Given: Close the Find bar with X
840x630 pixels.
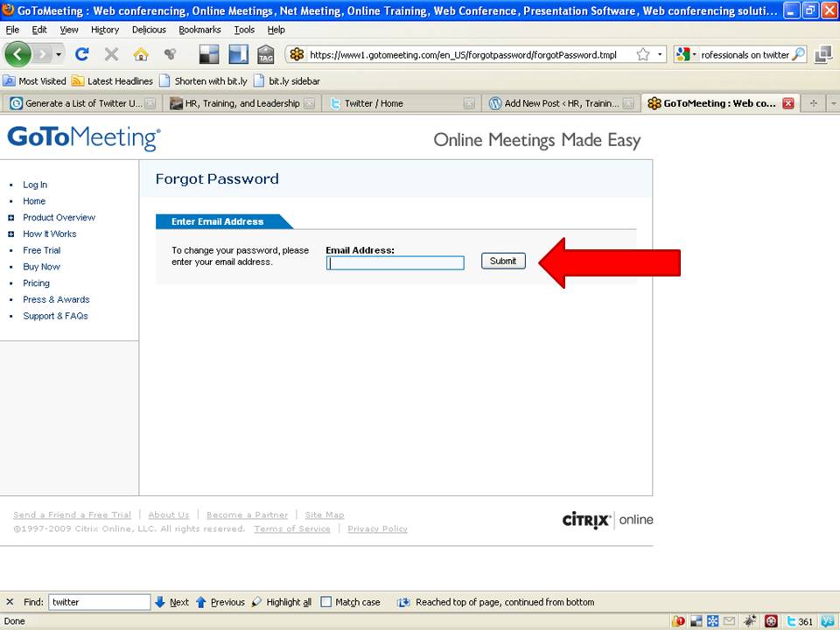Looking at the screenshot, I should tap(10, 602).
